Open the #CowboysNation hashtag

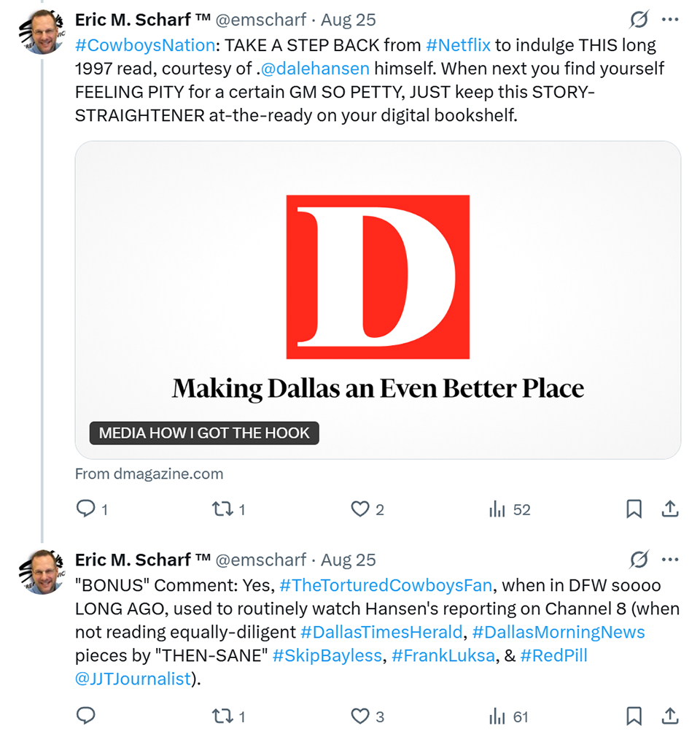click(x=145, y=45)
